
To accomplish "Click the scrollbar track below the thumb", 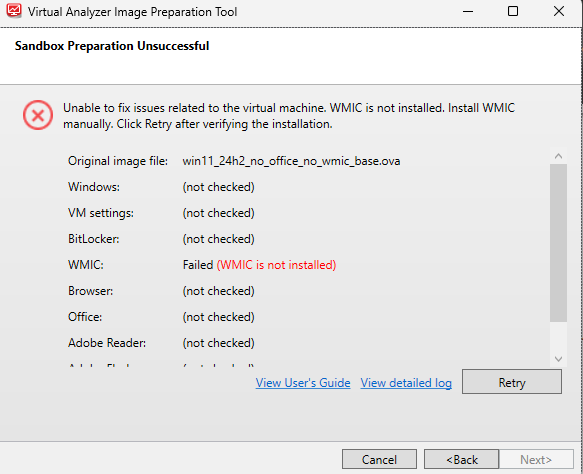I will coord(558,337).
